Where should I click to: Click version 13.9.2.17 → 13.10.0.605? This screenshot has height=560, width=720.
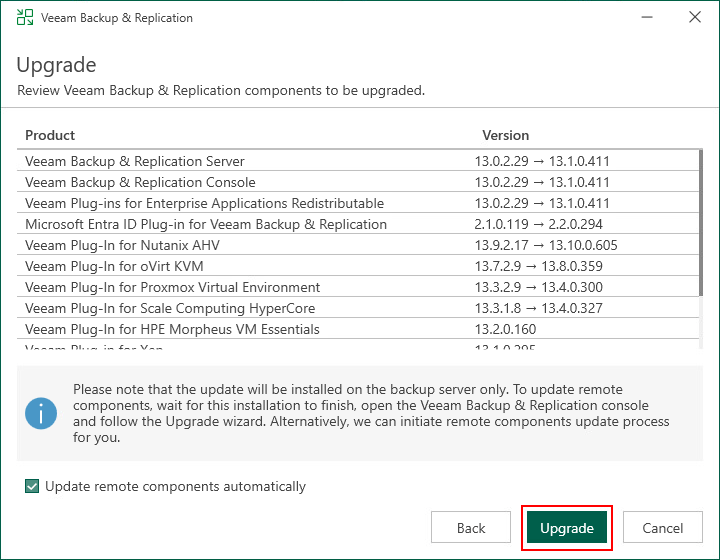coord(546,245)
